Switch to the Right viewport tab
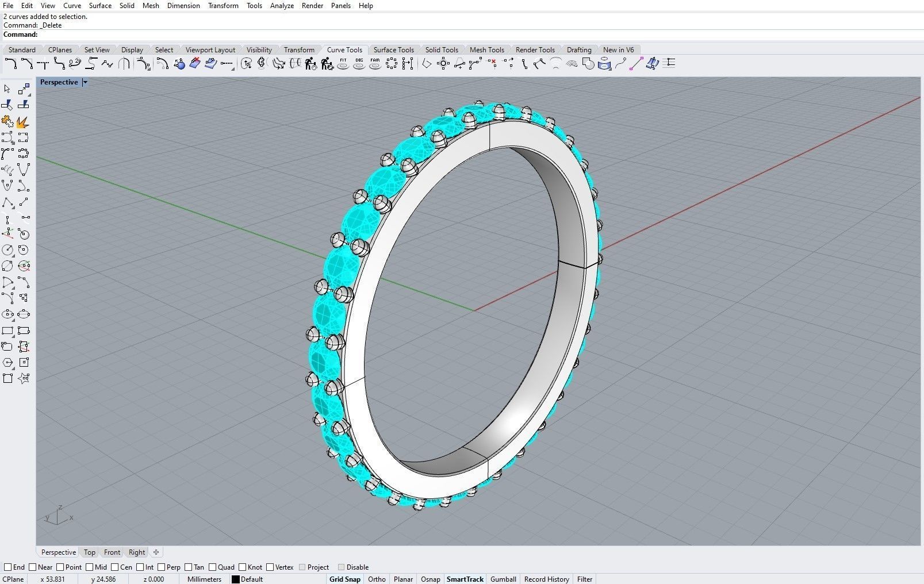The width and height of the screenshot is (924, 584). pyautogui.click(x=137, y=552)
